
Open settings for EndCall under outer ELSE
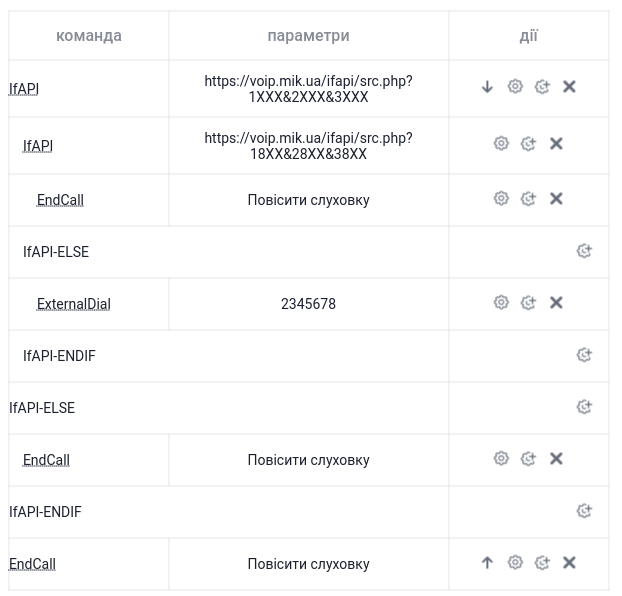(x=501, y=458)
